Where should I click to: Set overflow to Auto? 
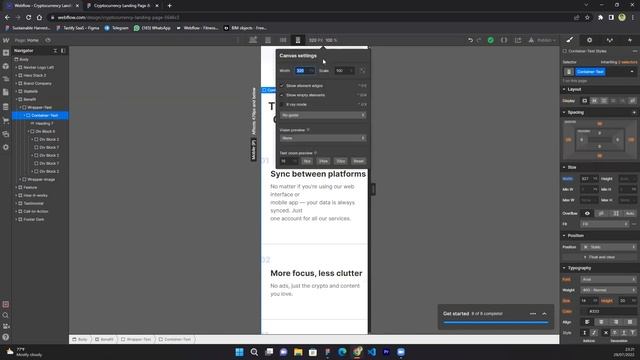coord(630,213)
